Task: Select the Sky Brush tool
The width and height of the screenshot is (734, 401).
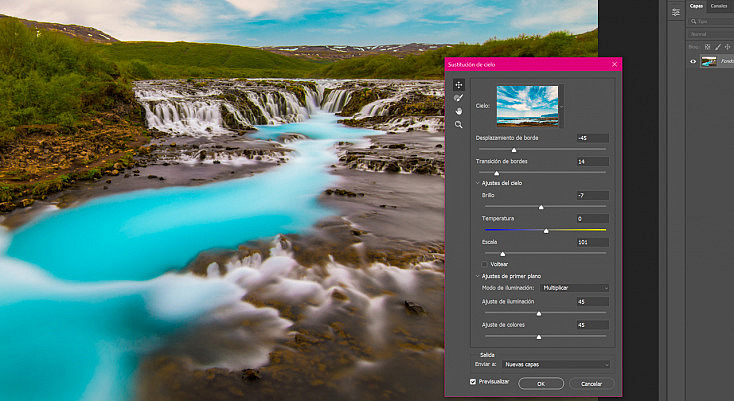Action: (x=458, y=98)
